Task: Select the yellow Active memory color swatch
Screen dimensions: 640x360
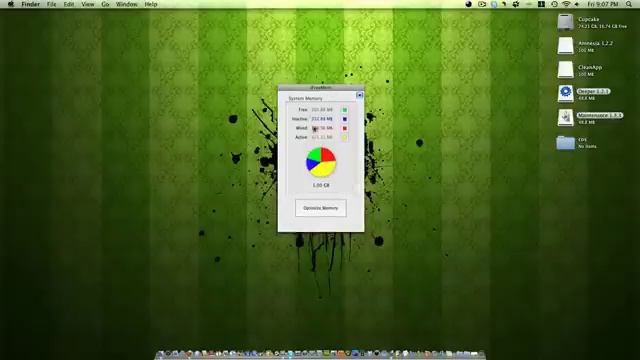Action: point(344,138)
